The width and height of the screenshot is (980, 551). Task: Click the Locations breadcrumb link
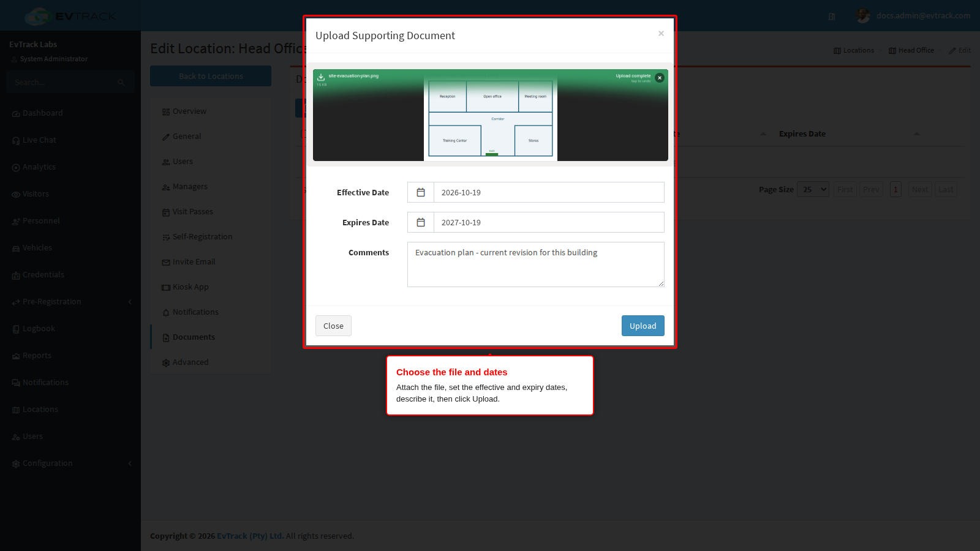[854, 50]
